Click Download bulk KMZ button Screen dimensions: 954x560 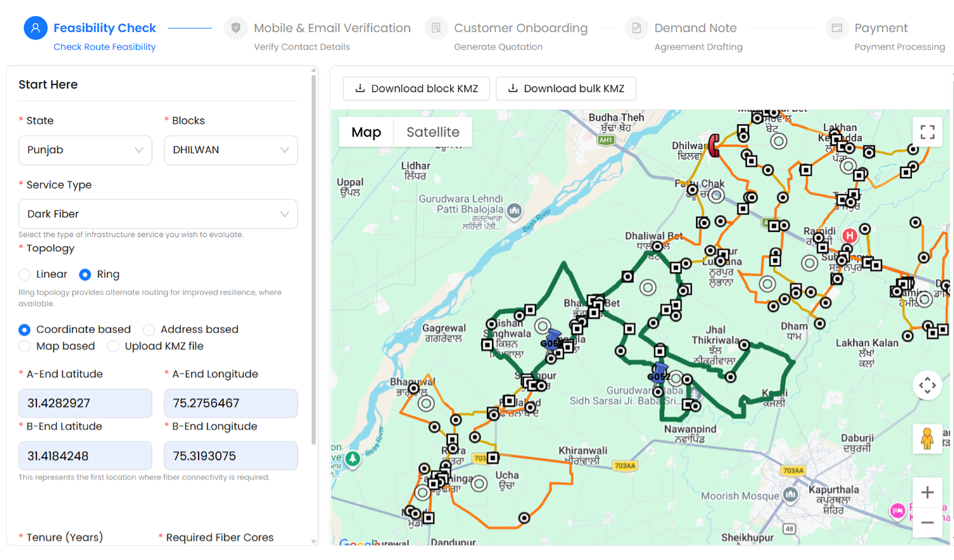(x=566, y=89)
